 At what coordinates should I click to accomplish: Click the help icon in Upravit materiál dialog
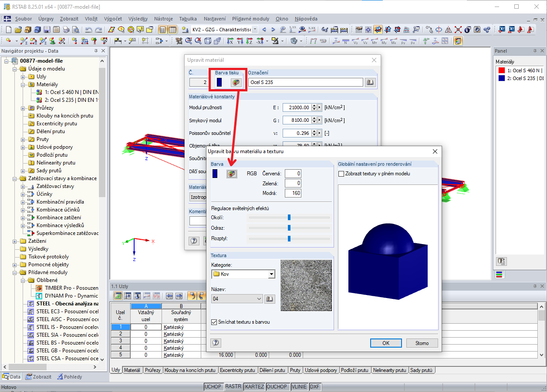tap(194, 241)
